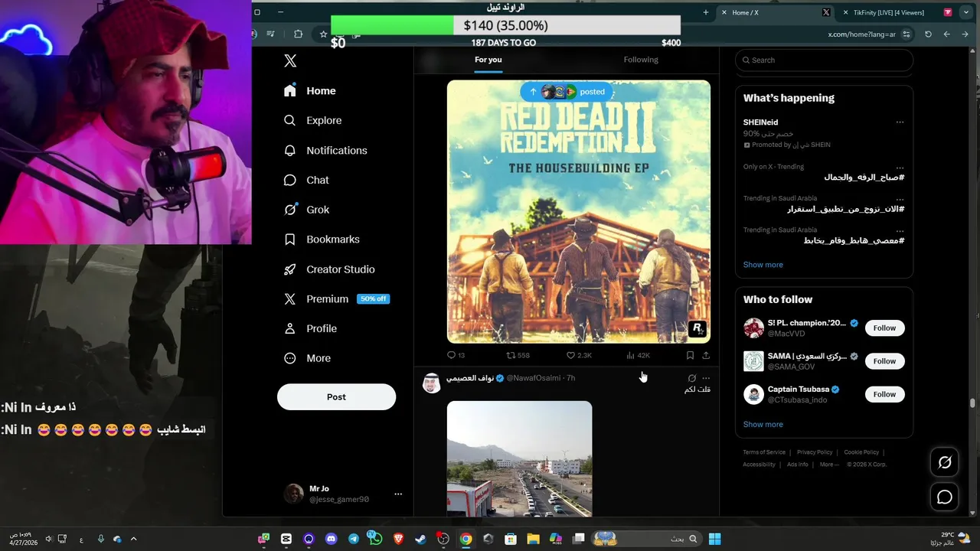980x551 pixels.
Task: View analytics showing 42K views
Action: pos(638,355)
